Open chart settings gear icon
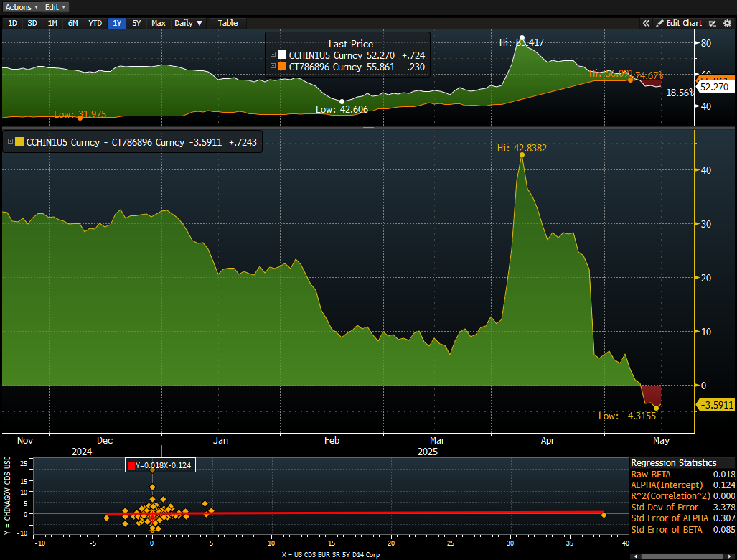 pos(727,23)
